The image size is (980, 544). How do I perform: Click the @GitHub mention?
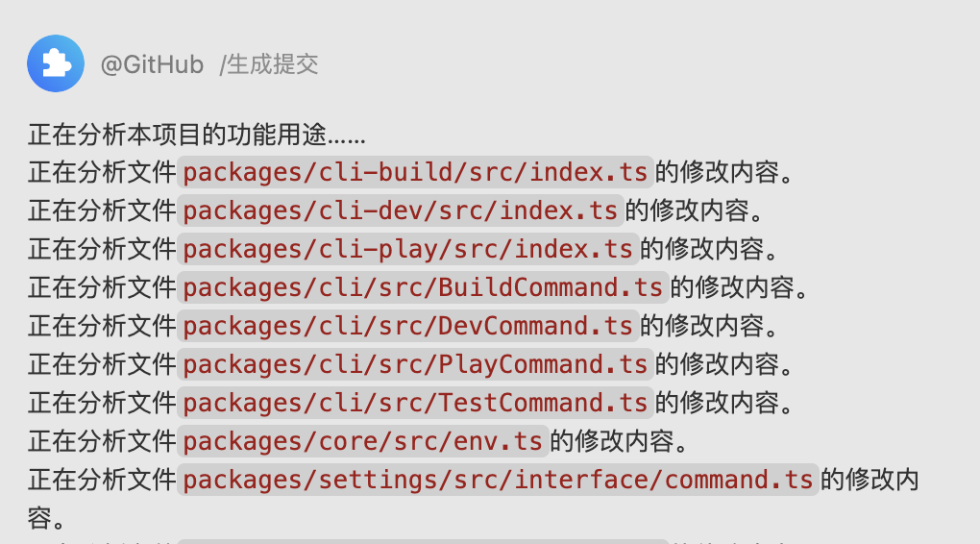coord(152,64)
